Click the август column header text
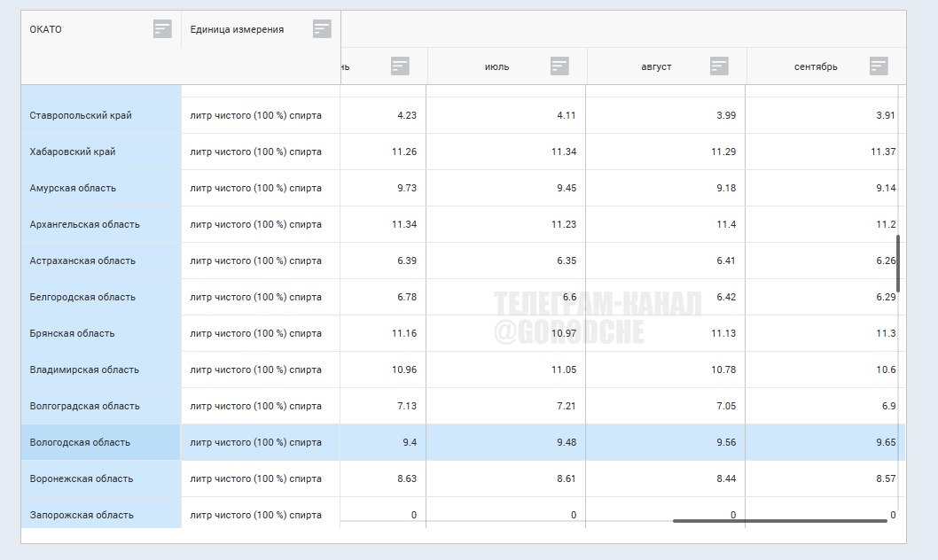The width and height of the screenshot is (938, 560). (656, 66)
